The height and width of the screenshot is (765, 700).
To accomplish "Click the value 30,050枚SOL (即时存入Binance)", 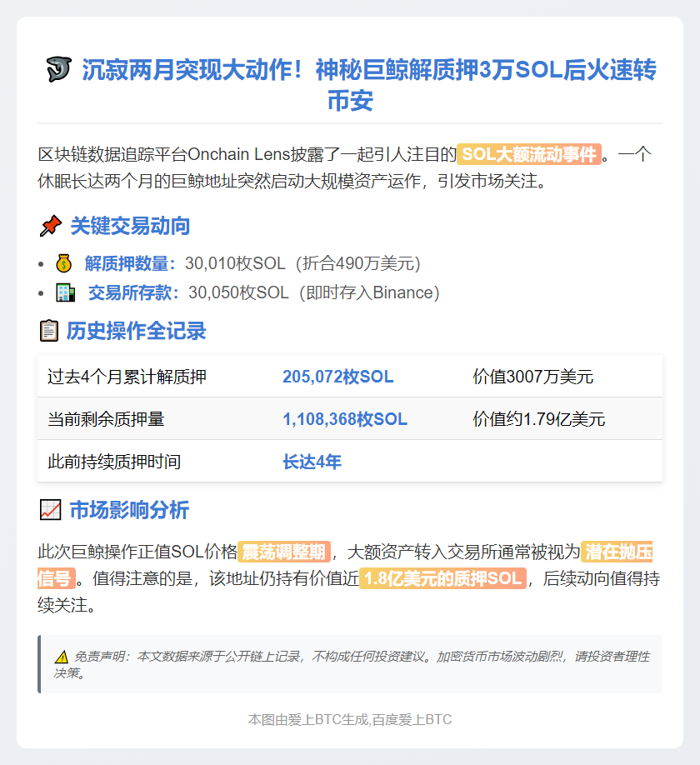I will click(x=314, y=292).
